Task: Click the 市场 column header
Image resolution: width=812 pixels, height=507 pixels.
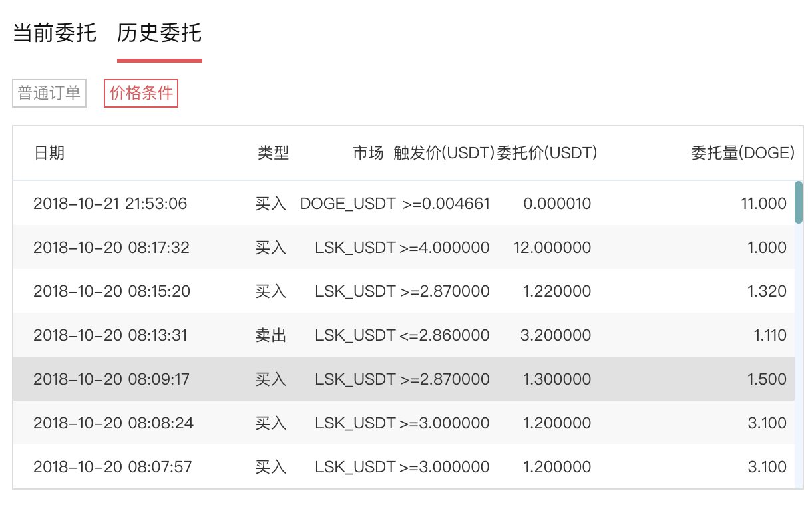Action: [368, 153]
